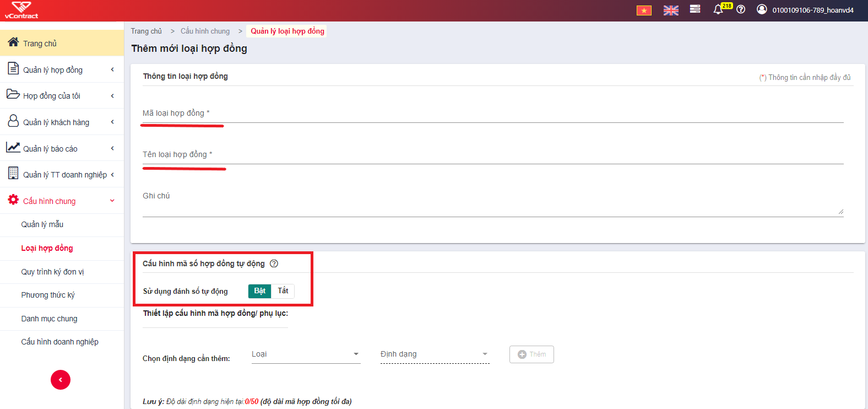Switch language using UK flag icon
Viewport: 868px width, 409px height.
[x=671, y=10]
